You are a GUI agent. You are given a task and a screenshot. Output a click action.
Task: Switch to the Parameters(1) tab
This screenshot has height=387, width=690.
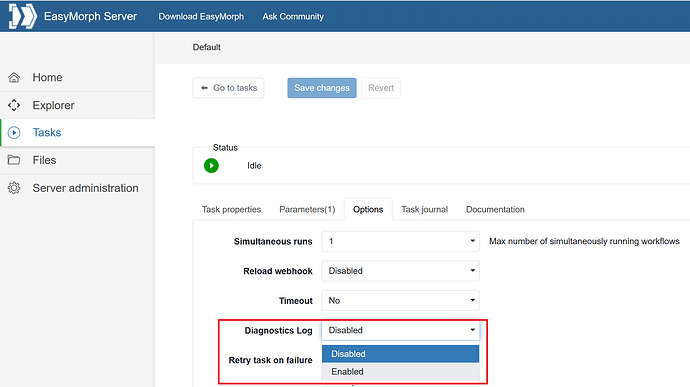(x=307, y=210)
